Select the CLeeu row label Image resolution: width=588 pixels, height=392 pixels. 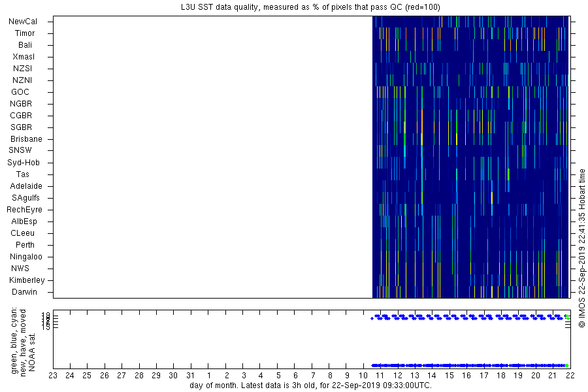click(x=22, y=233)
